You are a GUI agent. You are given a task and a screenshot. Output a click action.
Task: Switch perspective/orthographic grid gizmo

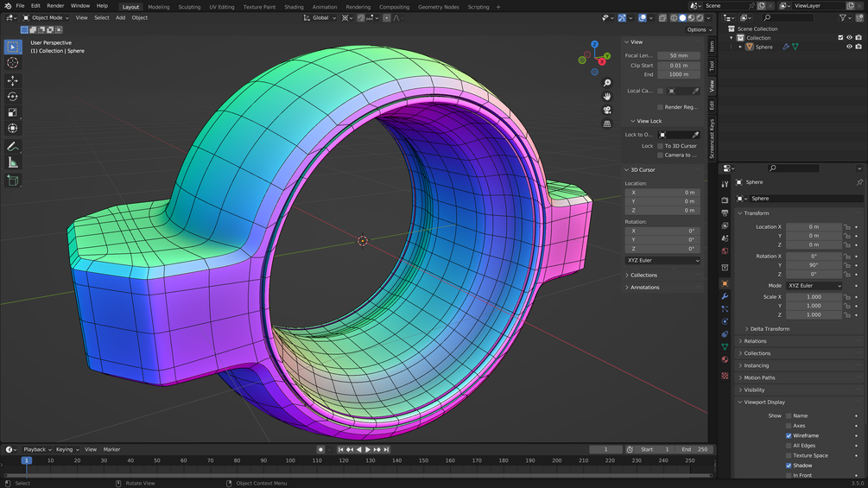click(x=607, y=124)
